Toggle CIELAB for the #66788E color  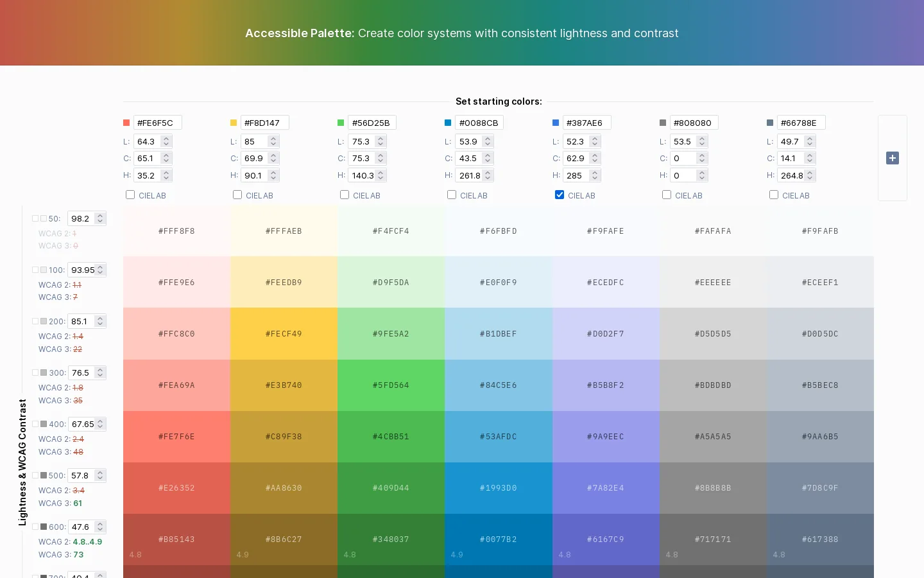774,195
